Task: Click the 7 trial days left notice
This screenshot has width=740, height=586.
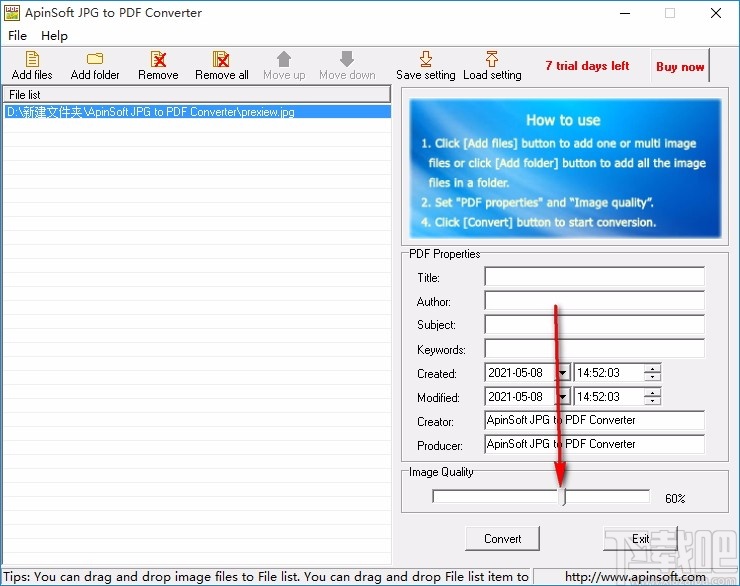Action: tap(587, 66)
